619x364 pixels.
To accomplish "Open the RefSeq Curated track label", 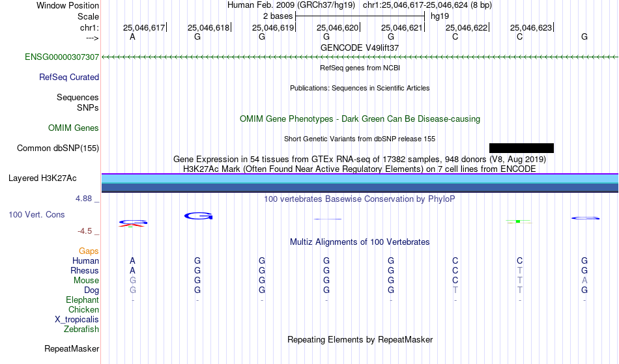I will click(69, 77).
